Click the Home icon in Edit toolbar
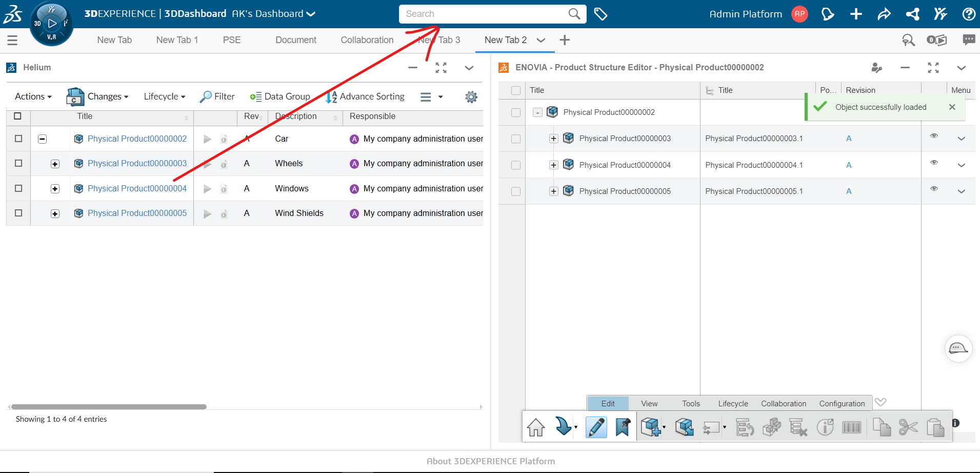 point(536,427)
